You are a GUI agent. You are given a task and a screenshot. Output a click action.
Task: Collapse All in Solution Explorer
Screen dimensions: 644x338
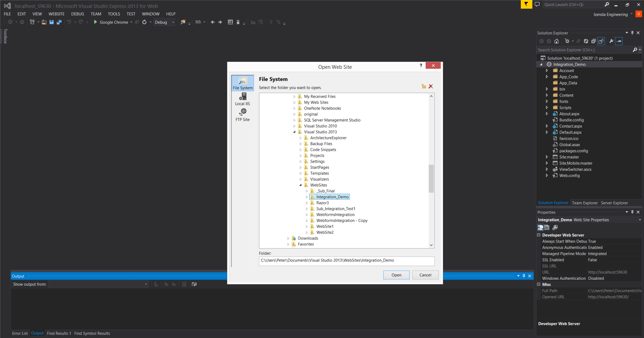coord(593,41)
